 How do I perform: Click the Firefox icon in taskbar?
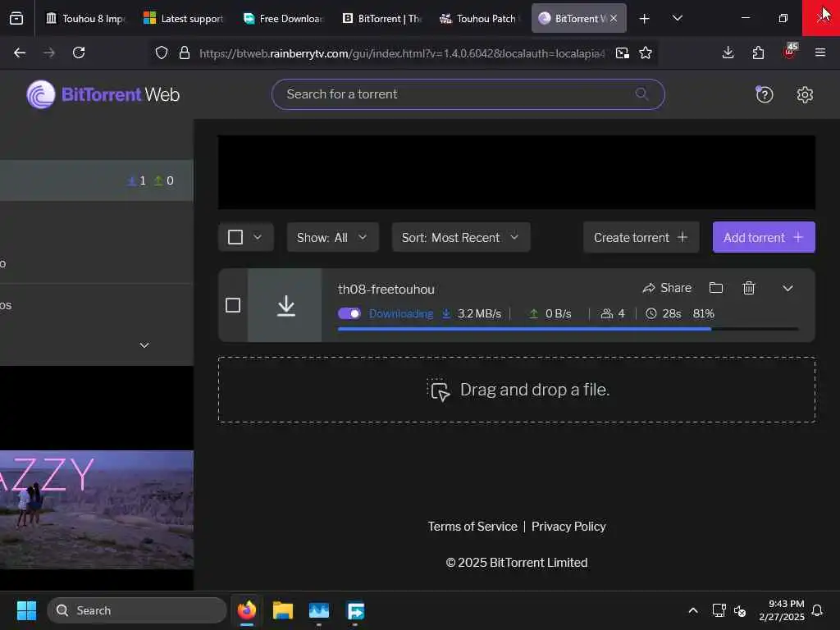point(246,610)
